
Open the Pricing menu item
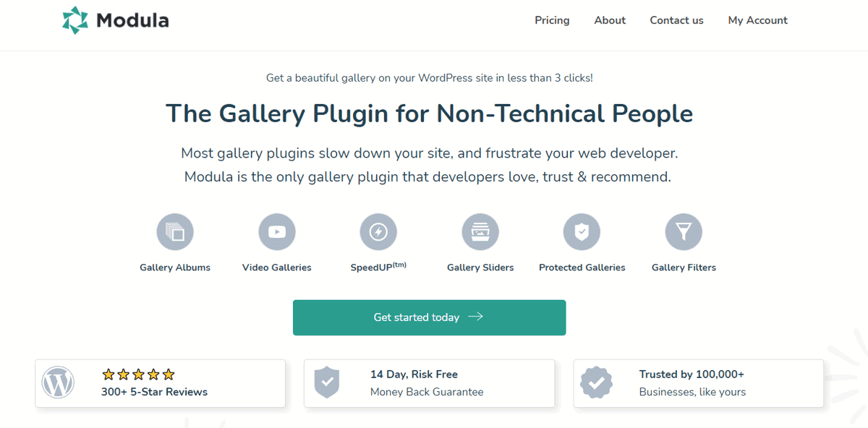click(x=552, y=20)
